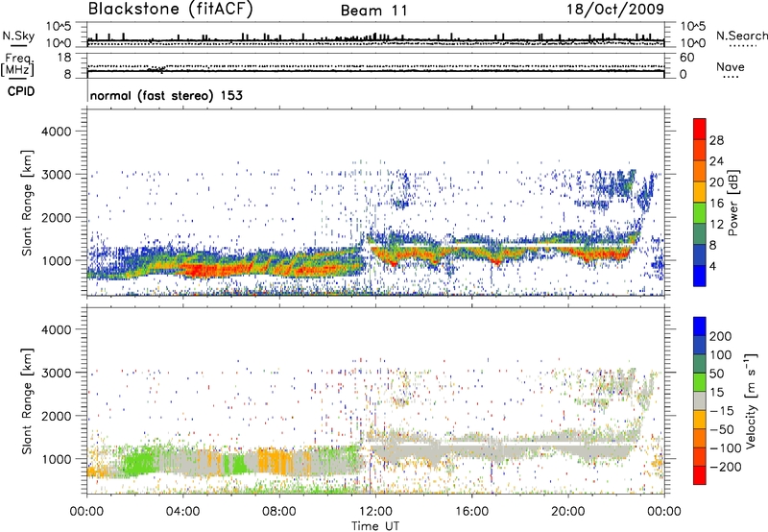The image size is (768, 532).
Task: Click 'Slant Range [km]' label of velocity panel
Action: (x=27, y=401)
